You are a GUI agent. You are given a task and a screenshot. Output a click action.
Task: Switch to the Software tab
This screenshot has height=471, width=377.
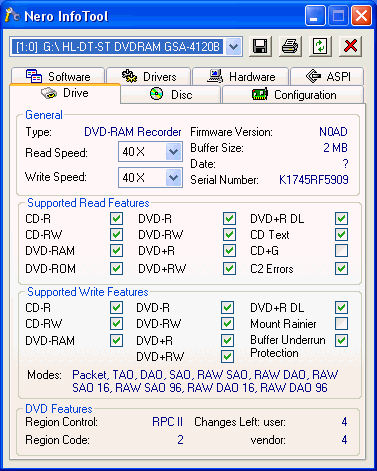[58, 76]
